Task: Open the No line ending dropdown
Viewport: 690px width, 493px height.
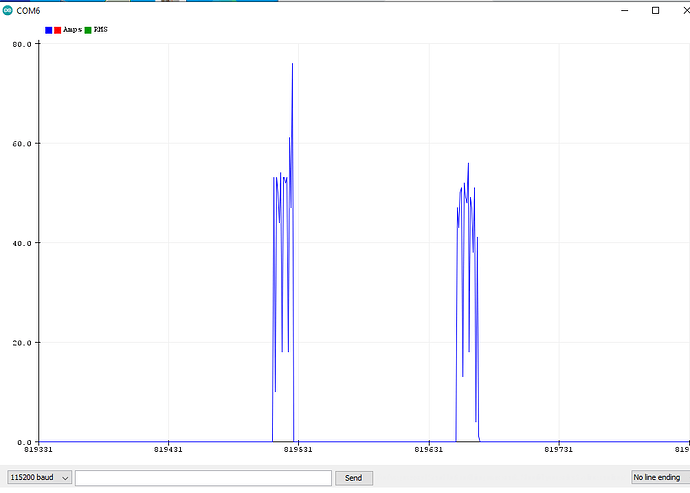Action: pyautogui.click(x=660, y=477)
